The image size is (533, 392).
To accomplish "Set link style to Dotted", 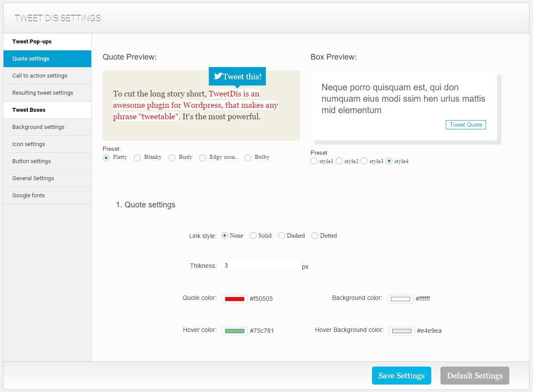I will 315,235.
